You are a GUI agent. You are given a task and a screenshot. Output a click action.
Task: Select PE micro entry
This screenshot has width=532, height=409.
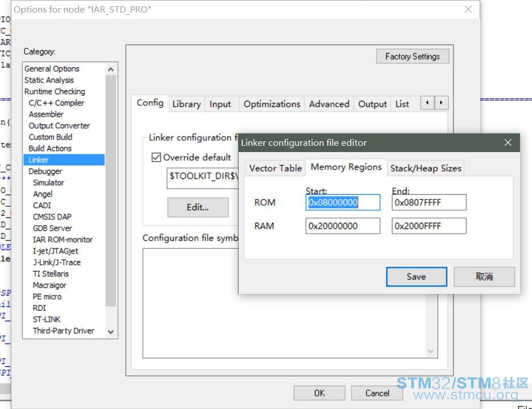pos(47,296)
